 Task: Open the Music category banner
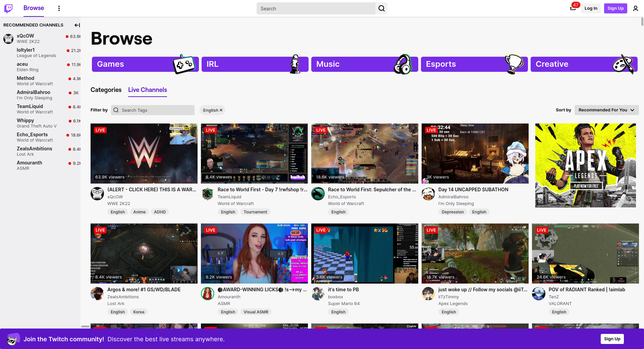[365, 64]
